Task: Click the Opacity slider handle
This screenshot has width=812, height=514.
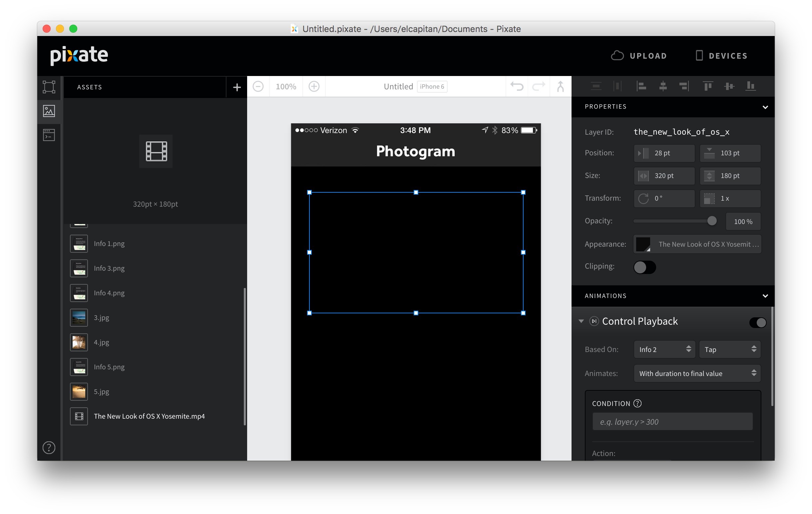Action: click(712, 221)
